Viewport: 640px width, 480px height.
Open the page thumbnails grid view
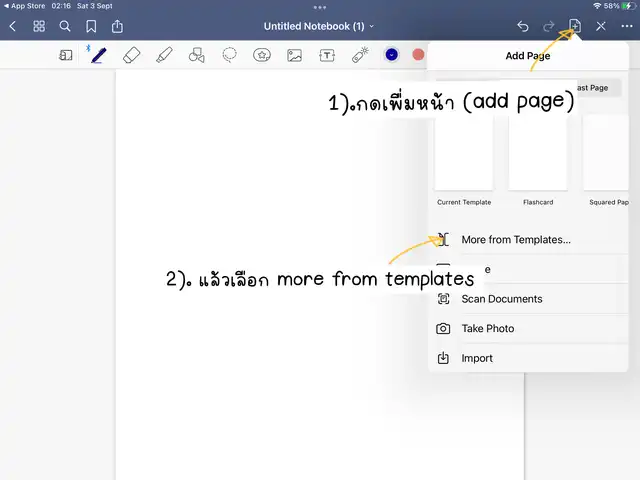point(39,26)
